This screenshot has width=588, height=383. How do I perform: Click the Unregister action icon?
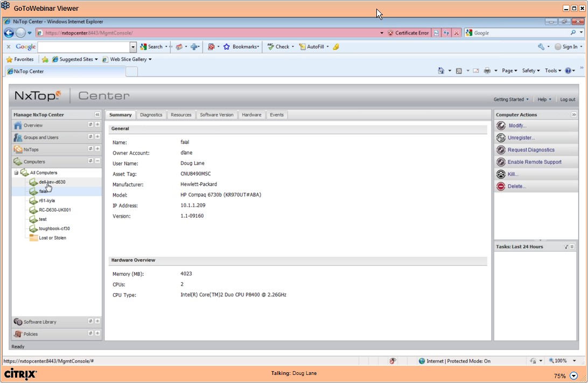[x=501, y=138]
